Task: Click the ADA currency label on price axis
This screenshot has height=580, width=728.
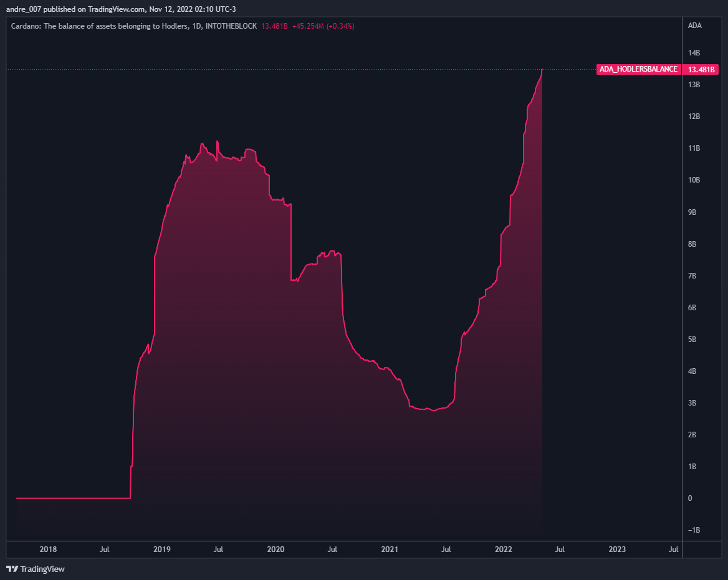Action: point(694,26)
